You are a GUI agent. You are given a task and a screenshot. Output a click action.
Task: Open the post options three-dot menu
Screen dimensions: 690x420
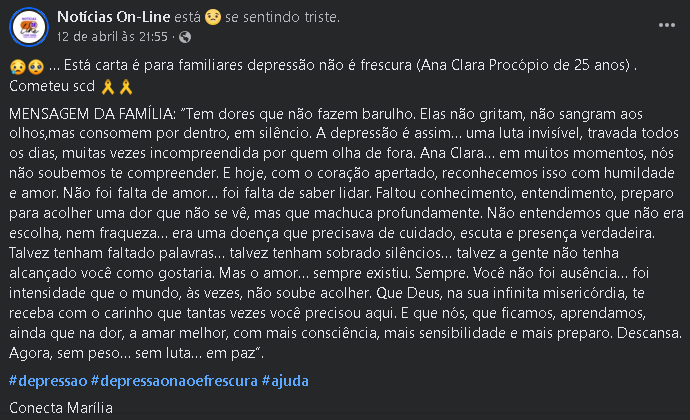tap(664, 23)
